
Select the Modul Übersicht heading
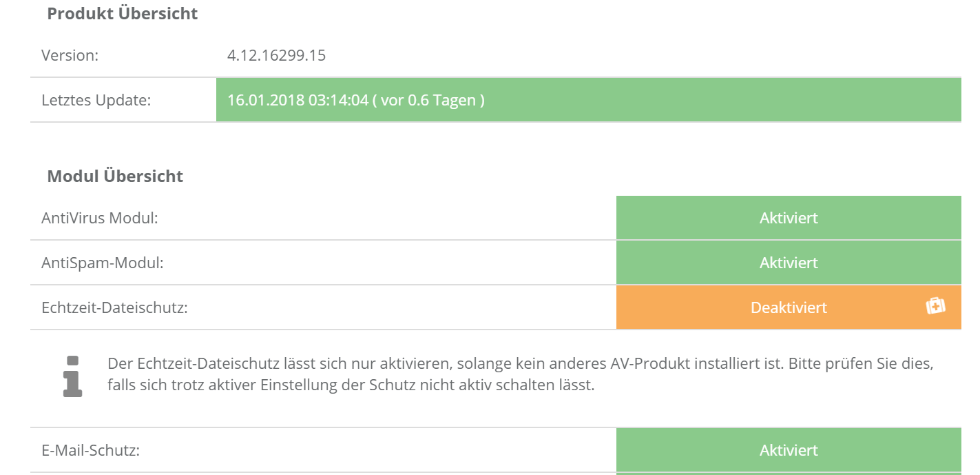(x=115, y=176)
